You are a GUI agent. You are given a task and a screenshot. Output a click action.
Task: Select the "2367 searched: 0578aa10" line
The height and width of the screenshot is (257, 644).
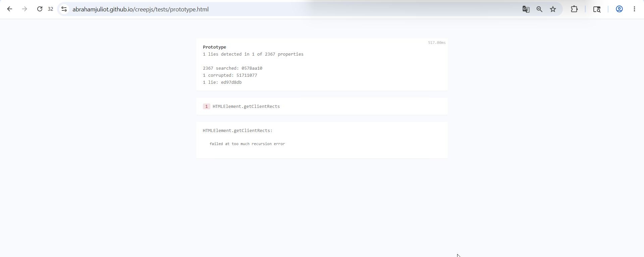(232, 68)
